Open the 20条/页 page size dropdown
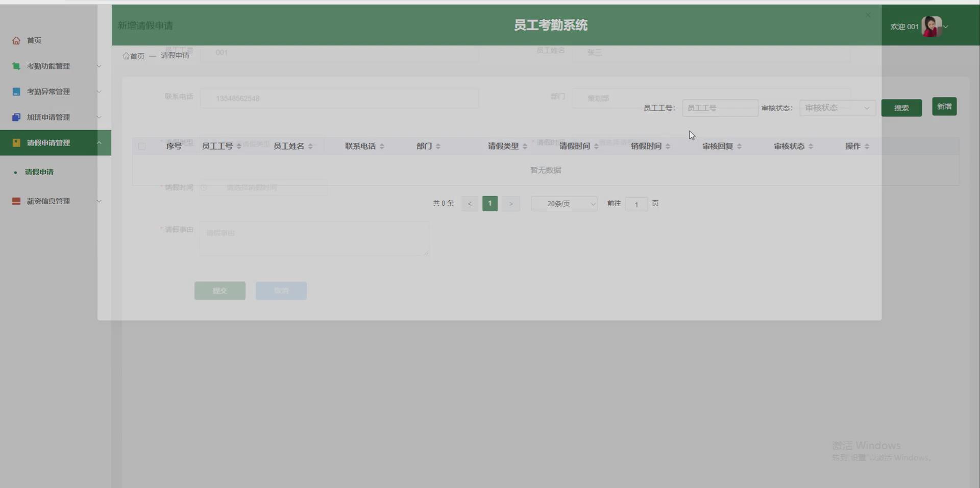 [x=564, y=204]
